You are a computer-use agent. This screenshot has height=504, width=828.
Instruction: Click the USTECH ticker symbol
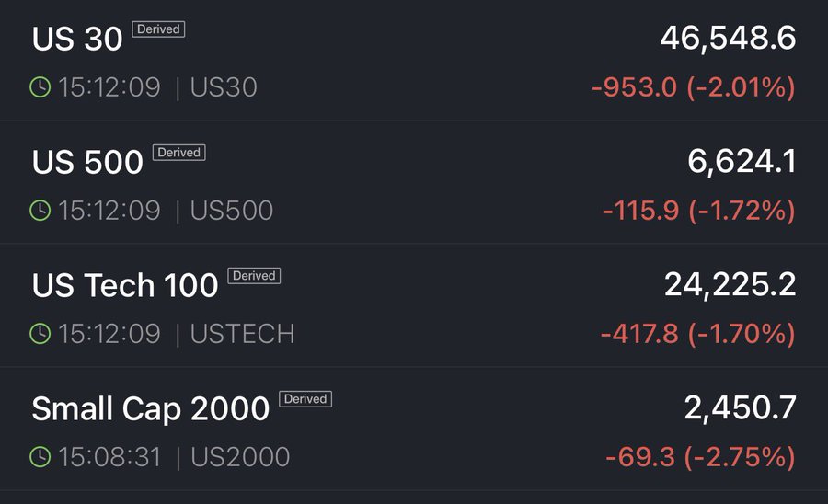click(x=242, y=333)
